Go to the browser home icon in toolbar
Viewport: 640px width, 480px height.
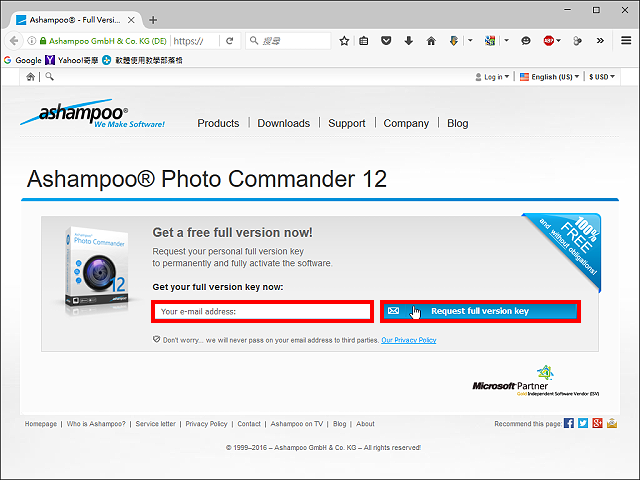[431, 41]
